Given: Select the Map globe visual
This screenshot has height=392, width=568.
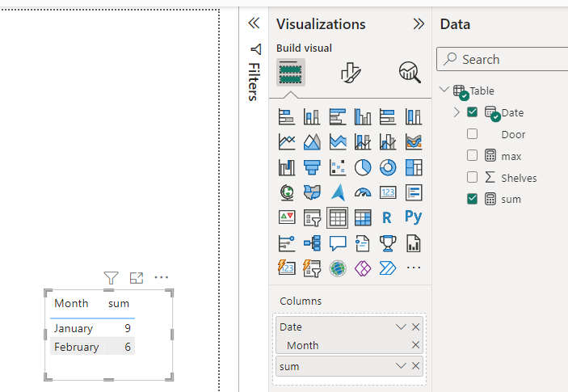Looking at the screenshot, I should click(x=287, y=192).
